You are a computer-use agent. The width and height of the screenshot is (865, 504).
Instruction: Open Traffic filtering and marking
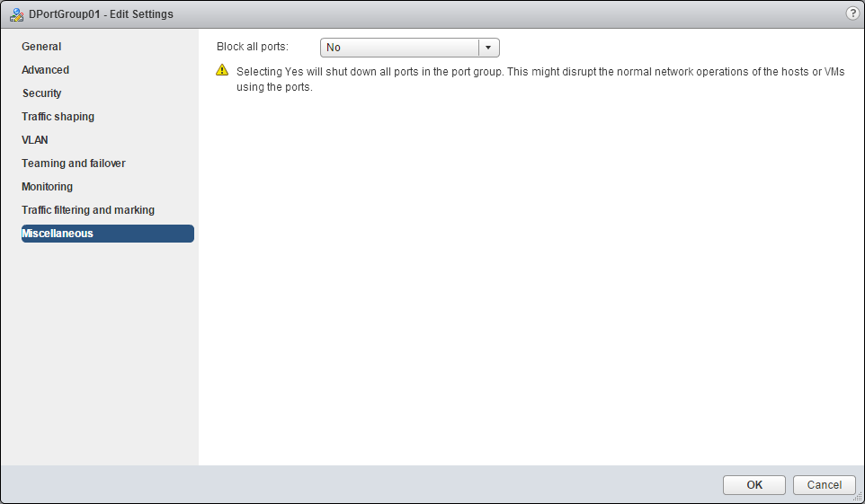pos(88,210)
